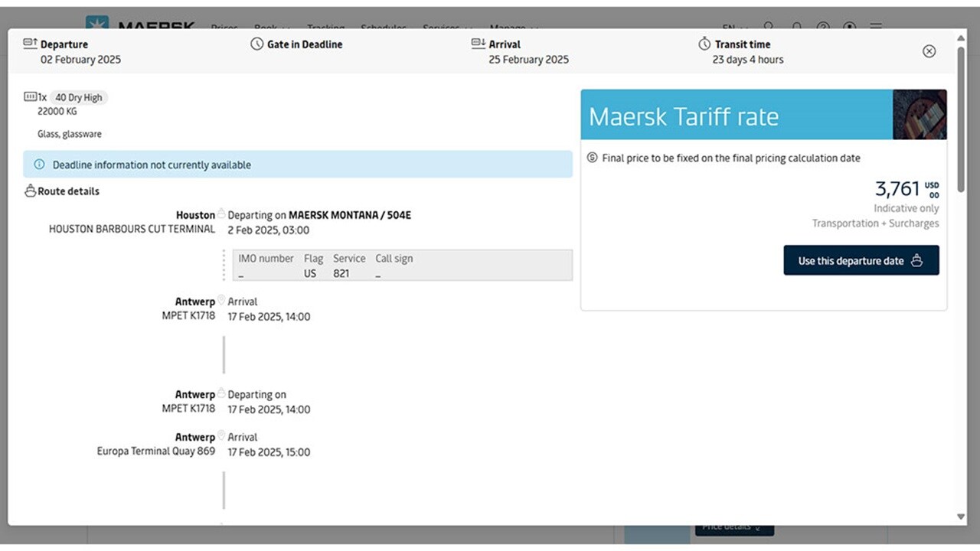Click the Use this departure date button

pos(861,260)
